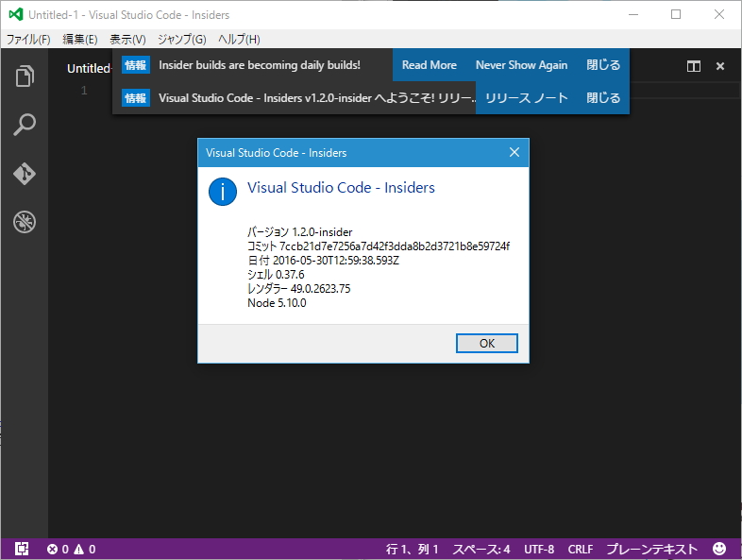Viewport: 742px width, 560px height.
Task: Click the UTF-8 encoding selector
Action: click(539, 549)
